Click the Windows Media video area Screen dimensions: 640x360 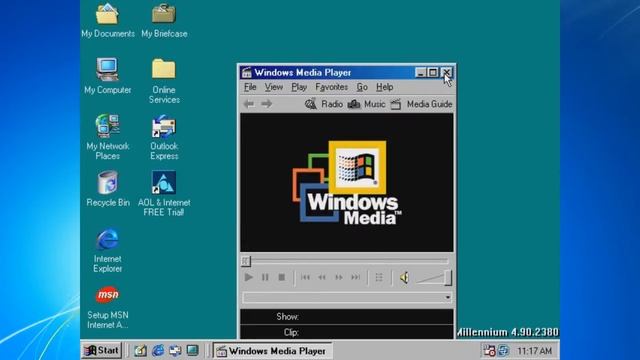click(347, 182)
